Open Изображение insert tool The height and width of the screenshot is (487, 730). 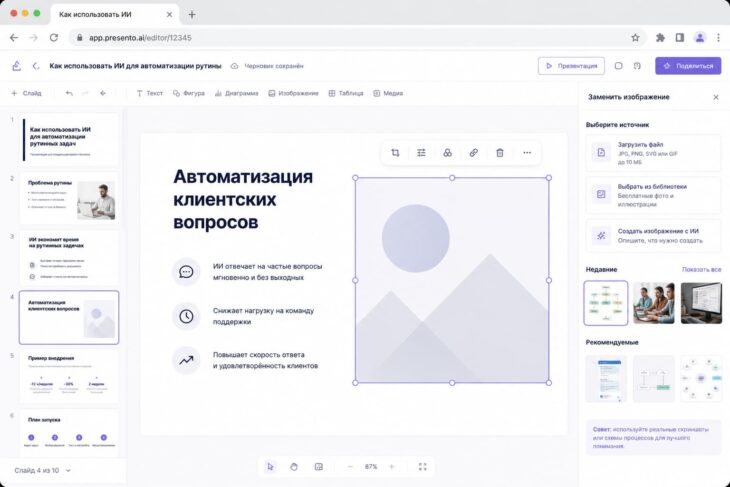point(293,93)
